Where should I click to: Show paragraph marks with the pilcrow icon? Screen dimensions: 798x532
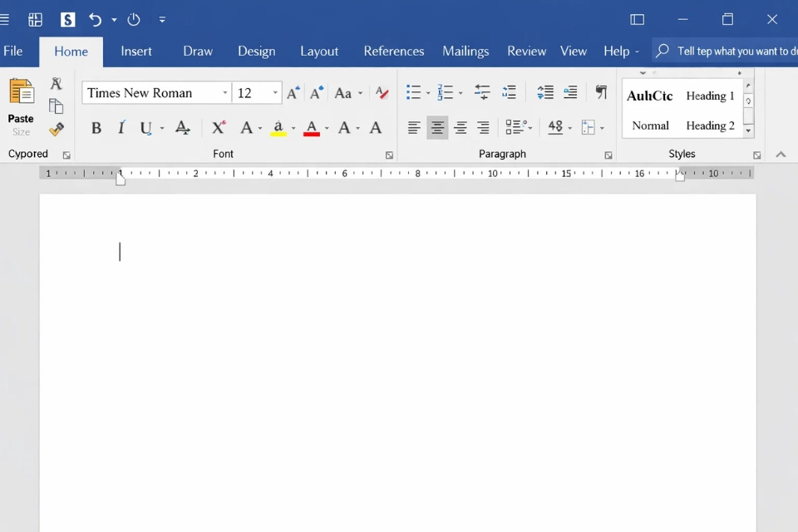602,92
